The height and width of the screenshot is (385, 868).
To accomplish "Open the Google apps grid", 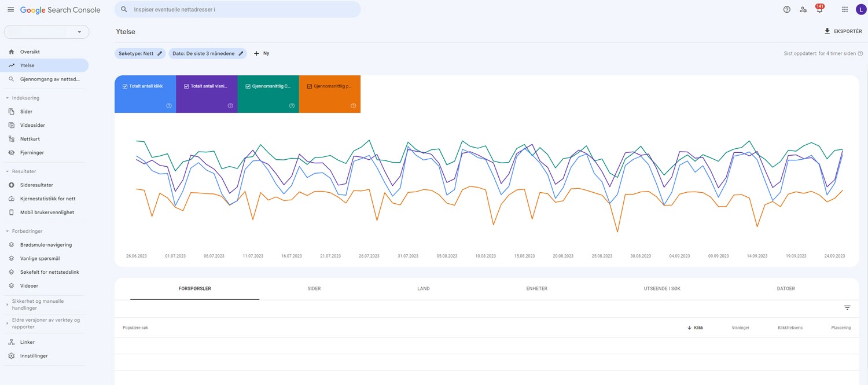I will (844, 9).
